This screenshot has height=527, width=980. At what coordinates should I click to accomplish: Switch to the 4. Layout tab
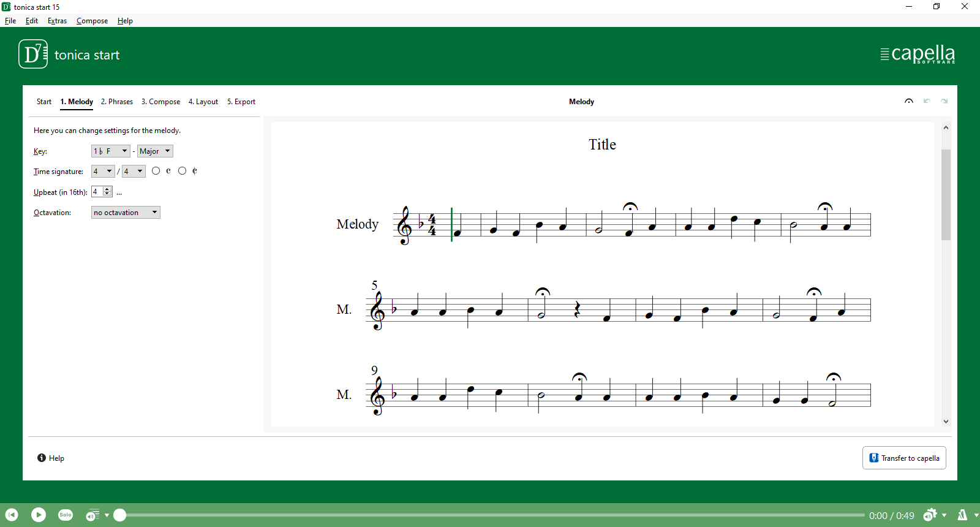point(203,102)
